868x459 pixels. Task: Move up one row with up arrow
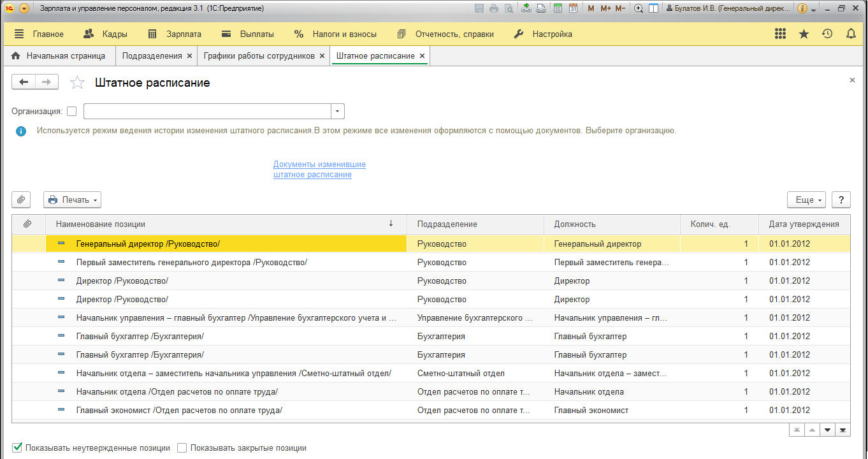coord(812,430)
